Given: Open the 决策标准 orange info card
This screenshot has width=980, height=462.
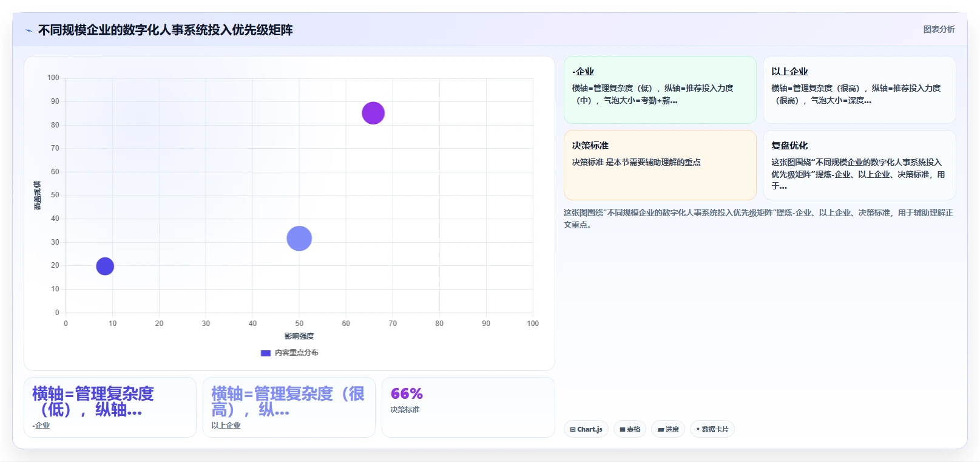Looking at the screenshot, I should pos(660,165).
